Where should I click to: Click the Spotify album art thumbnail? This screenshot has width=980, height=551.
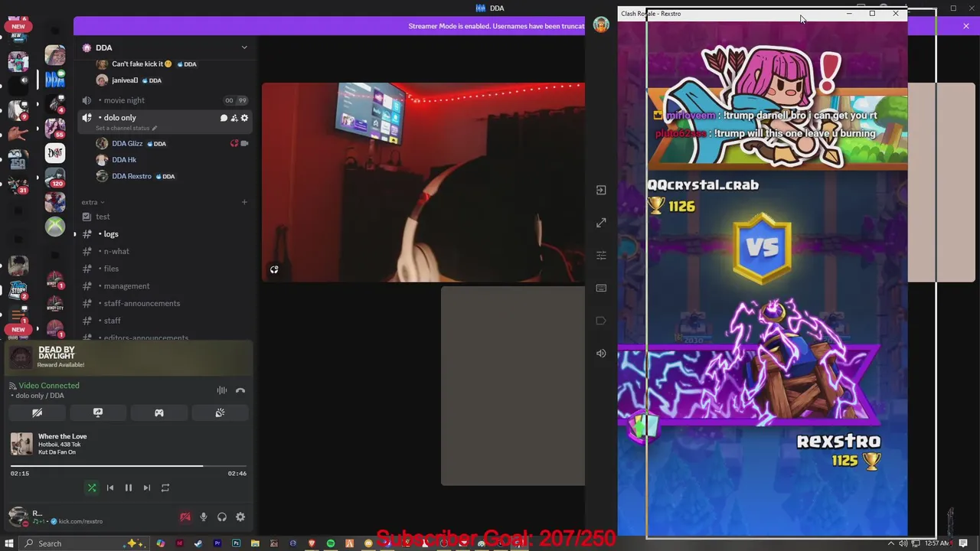21,444
